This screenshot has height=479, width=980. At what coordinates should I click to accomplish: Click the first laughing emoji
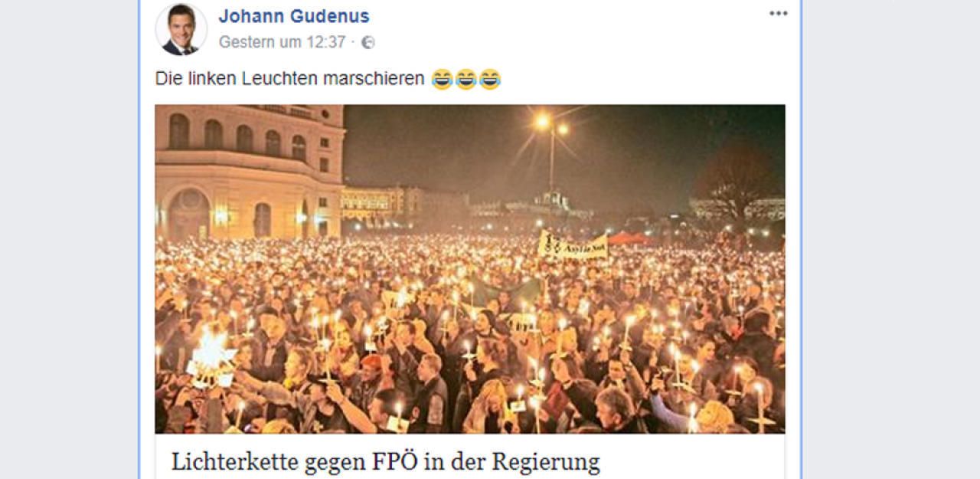pos(443,79)
